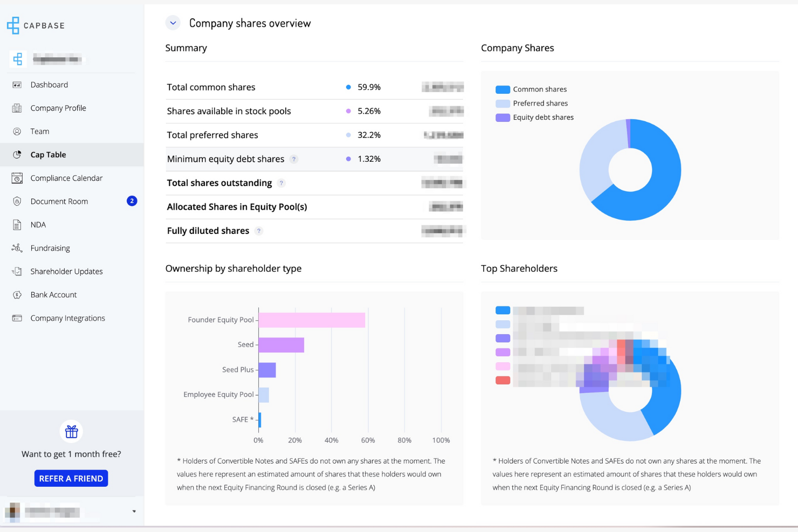Expand the user profile menu at bottom

pos(134,511)
